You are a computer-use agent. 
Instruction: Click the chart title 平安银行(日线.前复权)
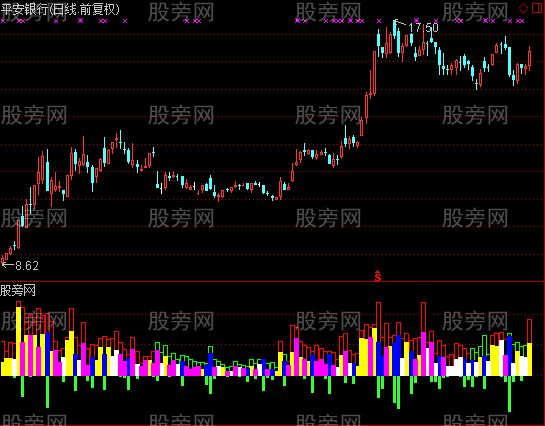[60, 9]
